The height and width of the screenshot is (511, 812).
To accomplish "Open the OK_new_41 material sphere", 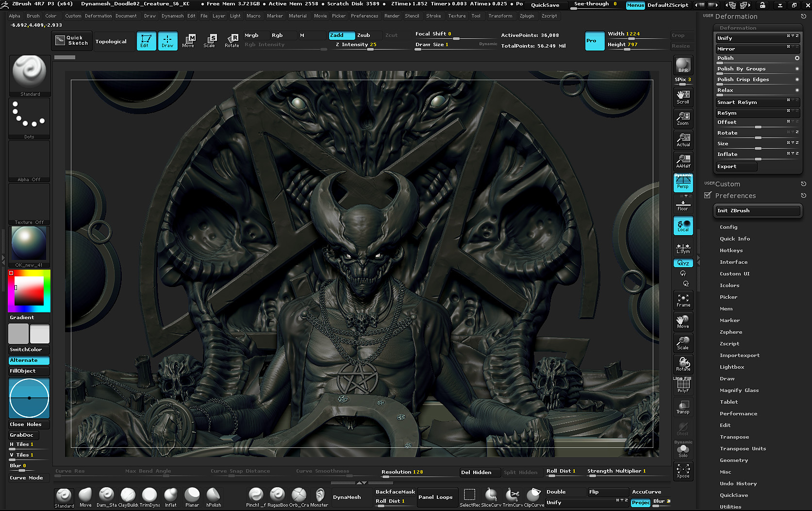I will click(x=29, y=247).
